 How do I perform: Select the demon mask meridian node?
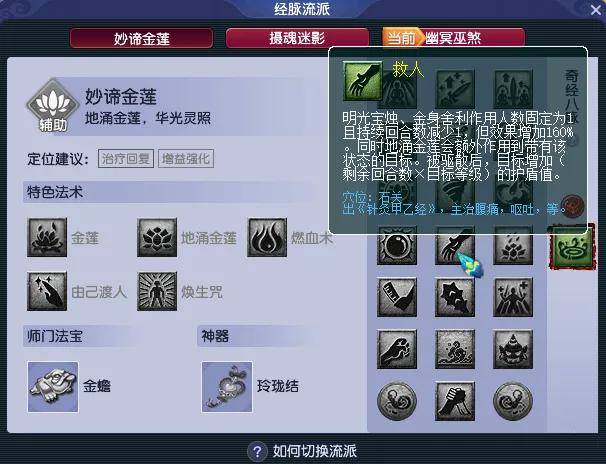513,349
